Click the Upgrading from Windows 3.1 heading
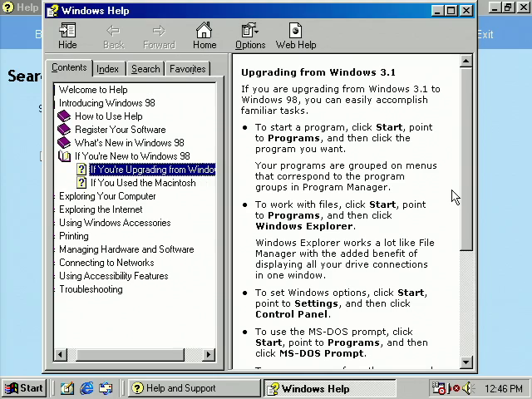The width and height of the screenshot is (532, 399). pyautogui.click(x=318, y=72)
